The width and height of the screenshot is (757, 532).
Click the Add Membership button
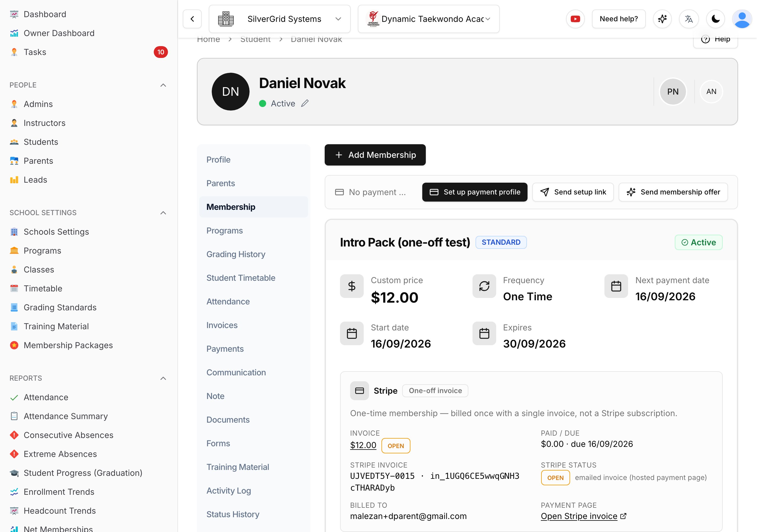tap(375, 155)
